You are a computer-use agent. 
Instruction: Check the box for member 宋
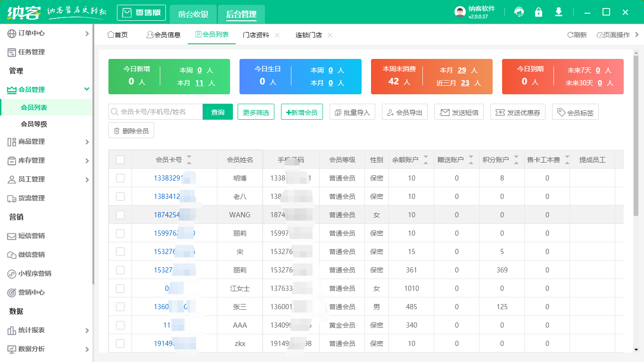(120, 251)
